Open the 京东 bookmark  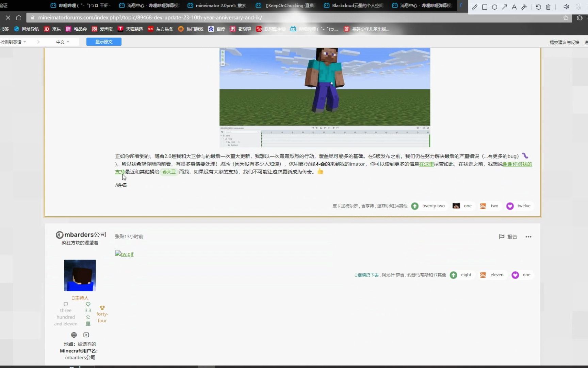52,29
